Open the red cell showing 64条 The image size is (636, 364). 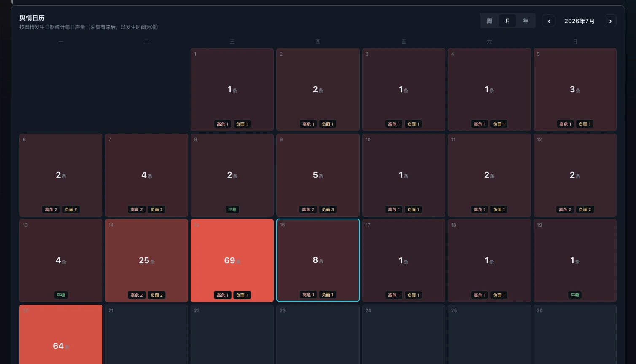[x=61, y=335]
